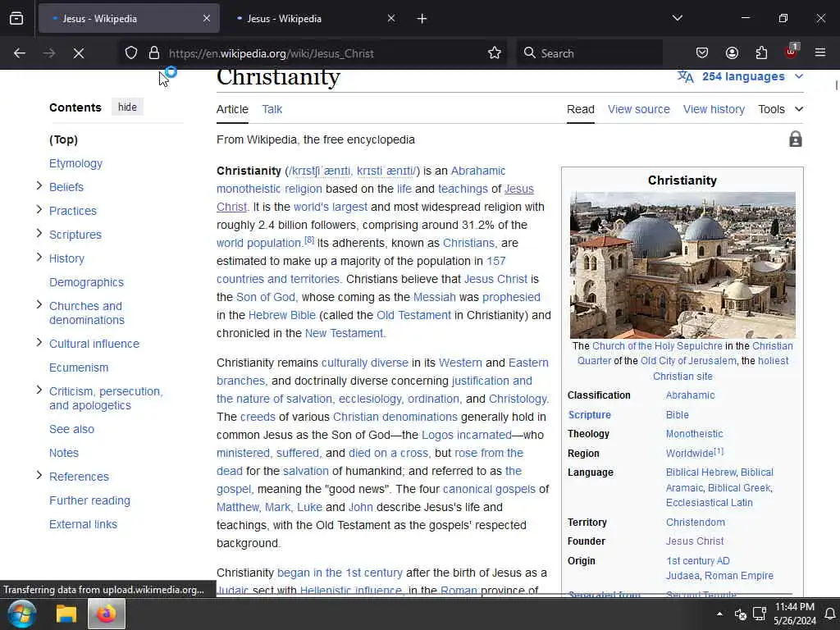Expand Criticism, persecution, and apologetics section
The image size is (840, 630).
tap(39, 390)
